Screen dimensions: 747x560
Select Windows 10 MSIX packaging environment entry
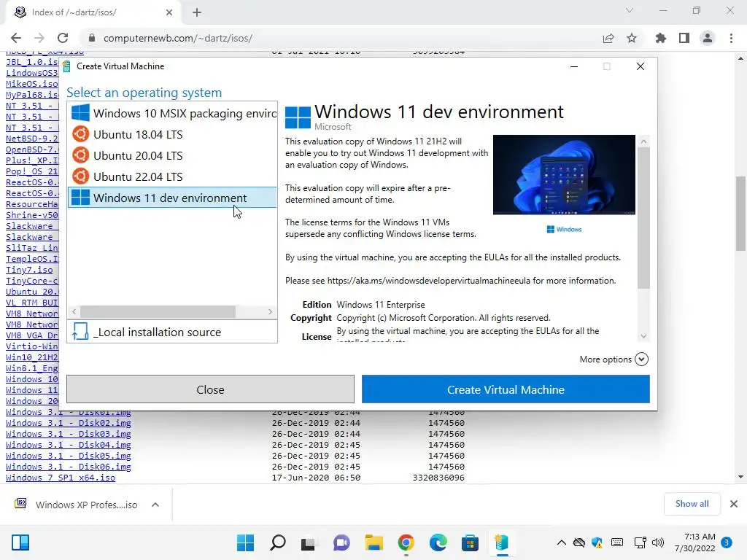172,113
